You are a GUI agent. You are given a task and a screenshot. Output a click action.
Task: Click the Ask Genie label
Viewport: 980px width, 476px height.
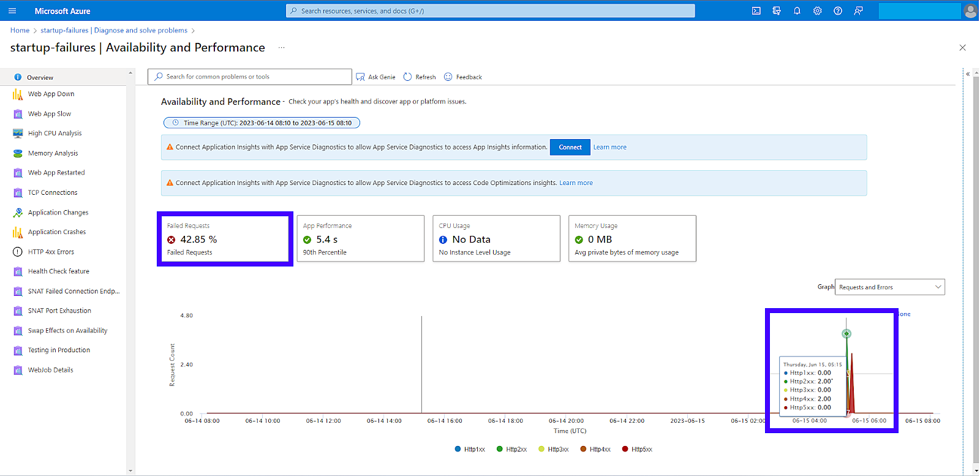coord(382,77)
